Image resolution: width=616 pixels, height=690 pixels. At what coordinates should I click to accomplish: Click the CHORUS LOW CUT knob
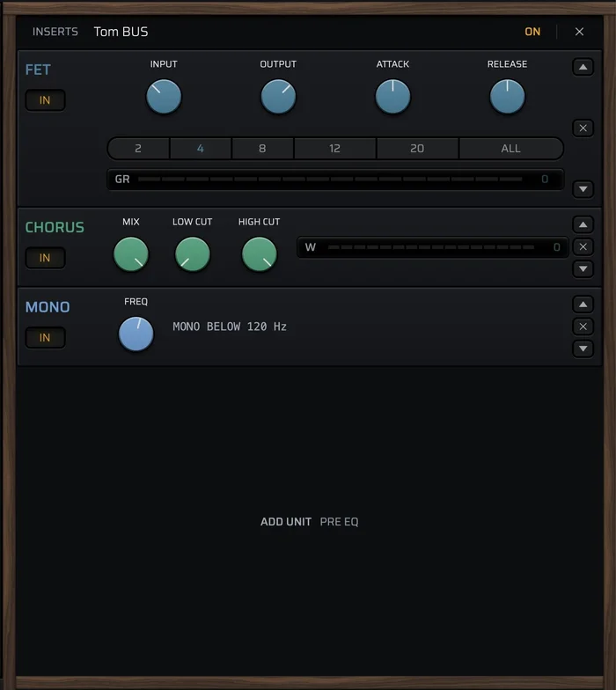(192, 254)
